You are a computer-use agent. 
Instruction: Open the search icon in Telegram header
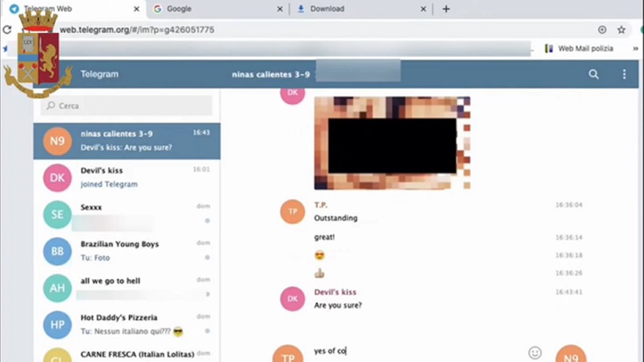[x=593, y=74]
